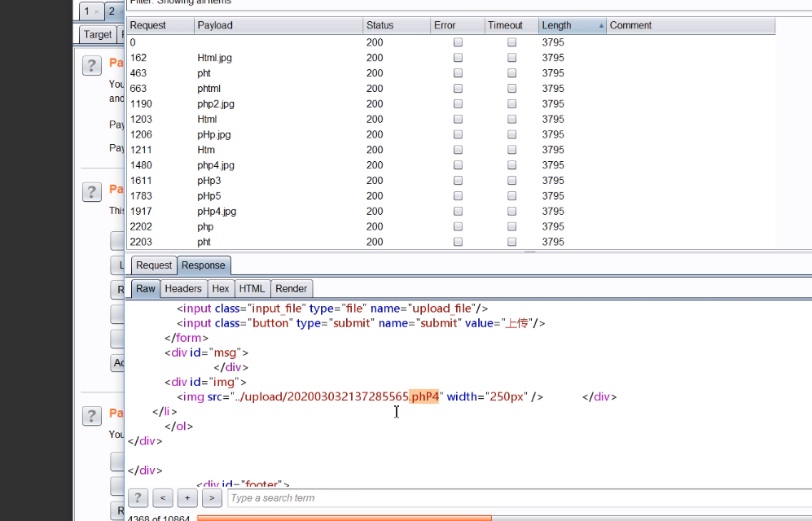Click the attack progress bar

coord(504,518)
